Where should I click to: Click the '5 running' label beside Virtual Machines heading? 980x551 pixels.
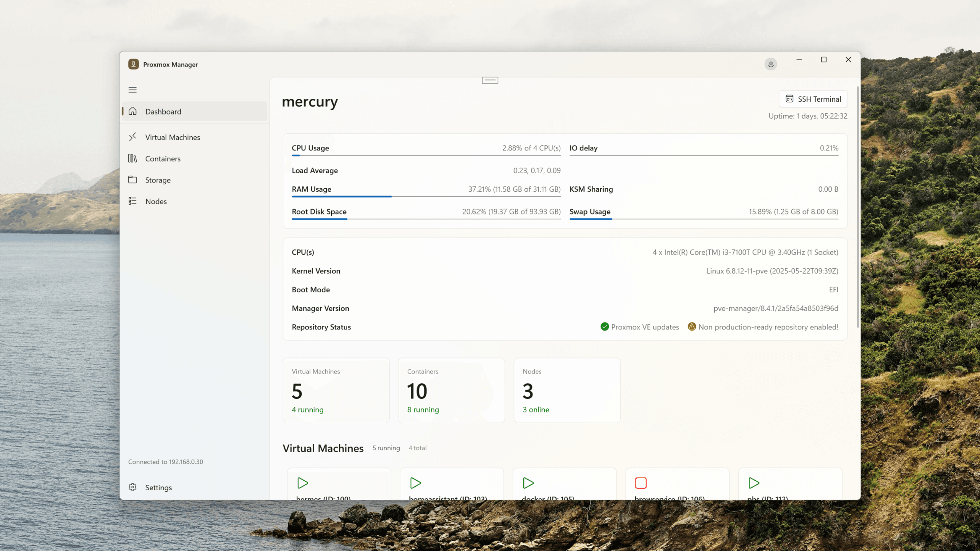pos(386,448)
